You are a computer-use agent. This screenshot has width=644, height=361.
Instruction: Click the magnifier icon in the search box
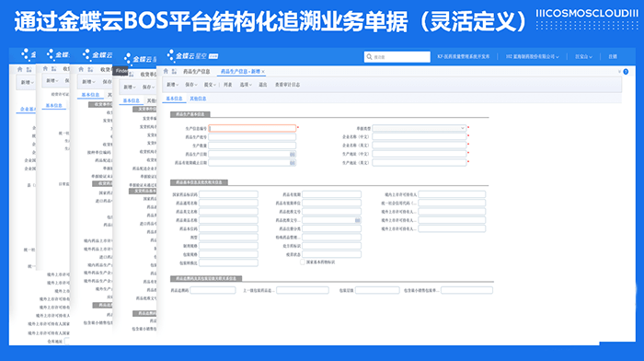pyautogui.click(x=369, y=57)
